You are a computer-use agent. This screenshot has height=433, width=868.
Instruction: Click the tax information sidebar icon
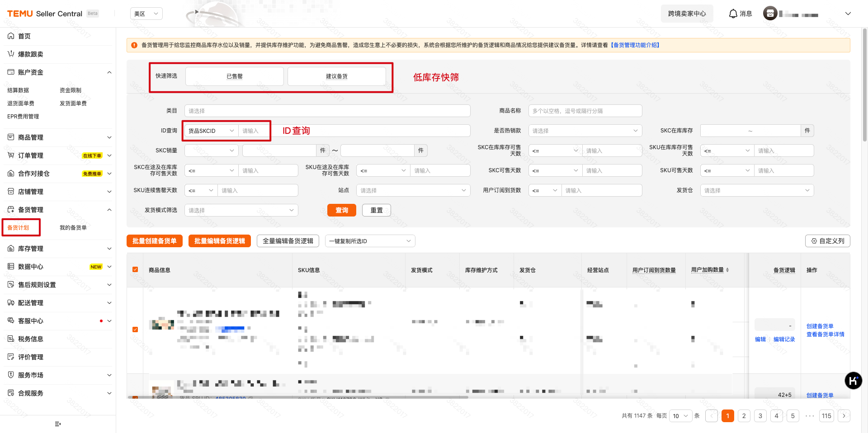[x=11, y=339]
